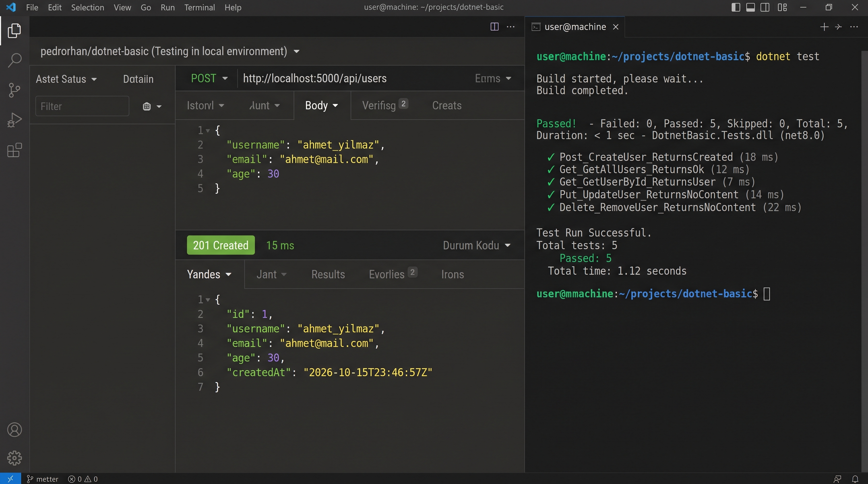Open editor more actions ellipsis

point(511,26)
